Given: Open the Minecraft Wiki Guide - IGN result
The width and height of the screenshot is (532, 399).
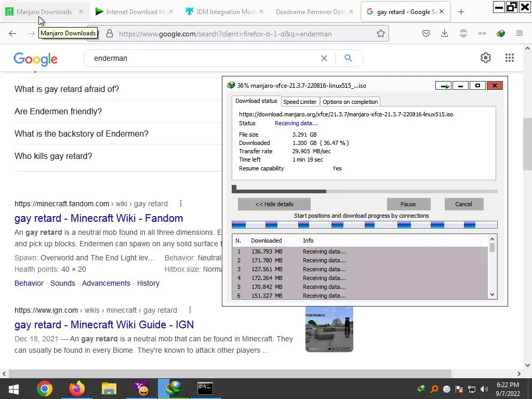Looking at the screenshot, I should click(104, 325).
